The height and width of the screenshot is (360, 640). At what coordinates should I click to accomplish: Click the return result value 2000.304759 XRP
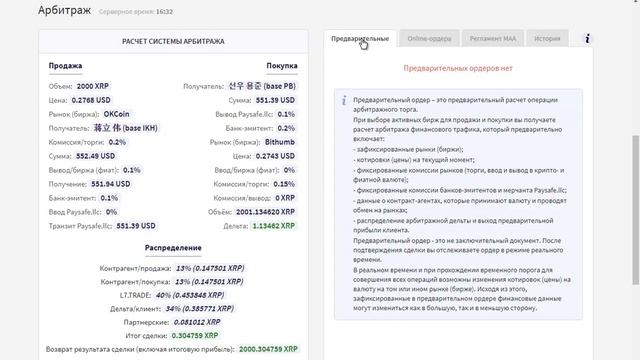[x=268, y=349]
